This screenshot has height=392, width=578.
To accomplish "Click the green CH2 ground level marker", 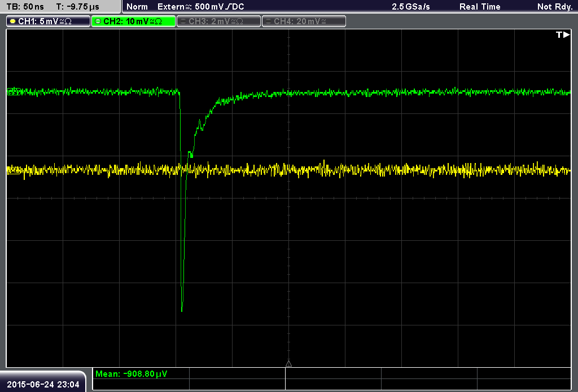I will tap(14, 92).
